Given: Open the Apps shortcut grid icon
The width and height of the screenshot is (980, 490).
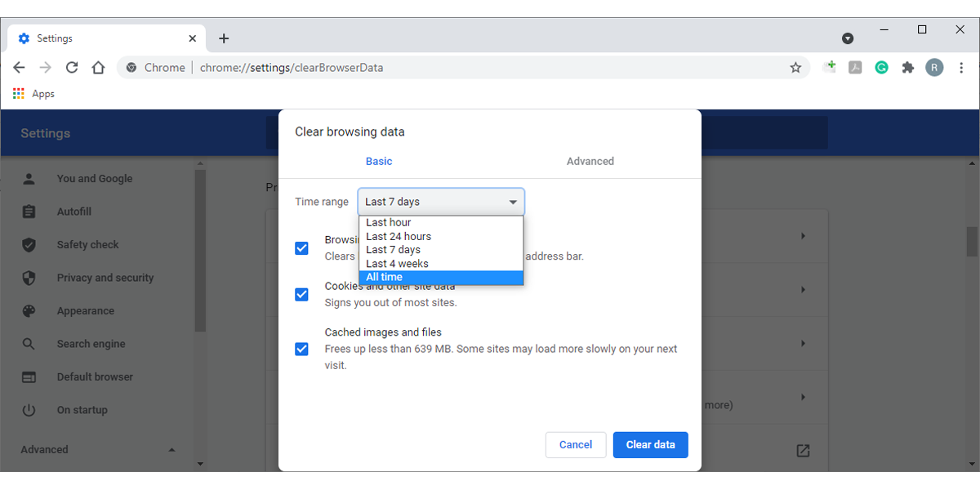Looking at the screenshot, I should (19, 94).
